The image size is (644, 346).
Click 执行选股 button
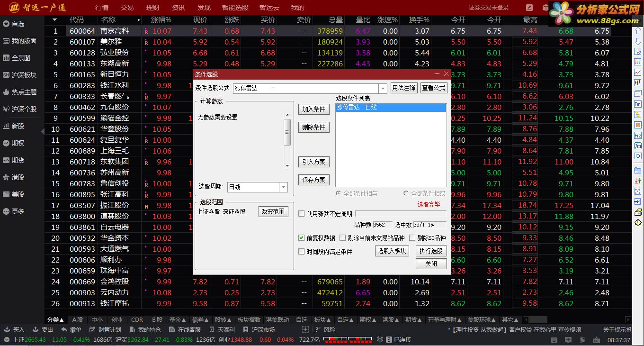431,251
